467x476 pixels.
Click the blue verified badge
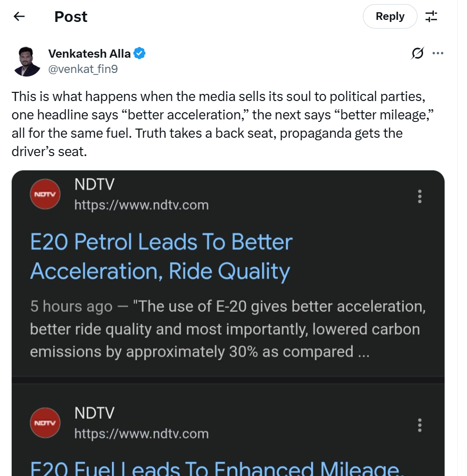[x=140, y=53]
